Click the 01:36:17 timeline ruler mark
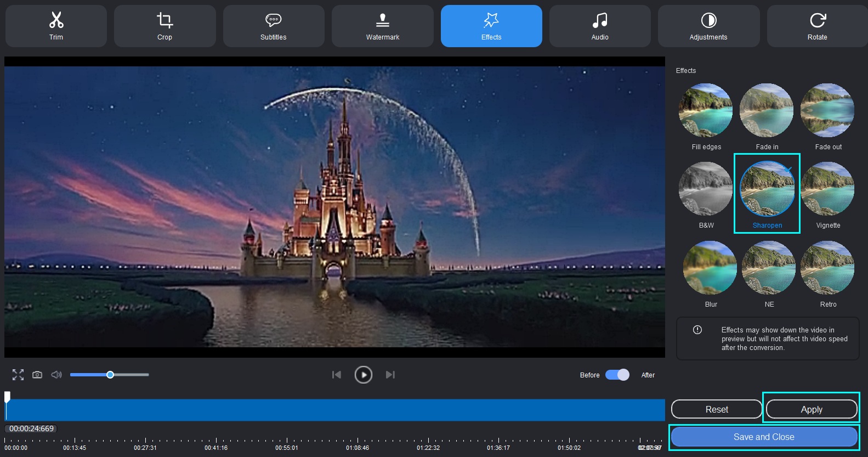Image resolution: width=868 pixels, height=457 pixels. [x=498, y=448]
